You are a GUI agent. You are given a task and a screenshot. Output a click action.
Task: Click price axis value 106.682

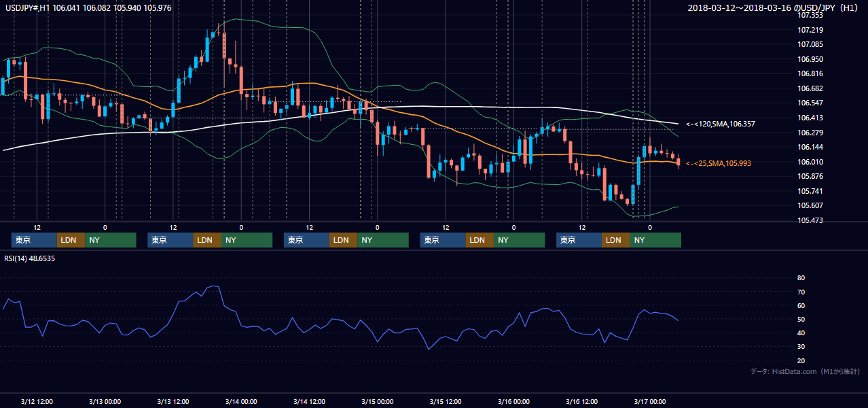click(810, 88)
